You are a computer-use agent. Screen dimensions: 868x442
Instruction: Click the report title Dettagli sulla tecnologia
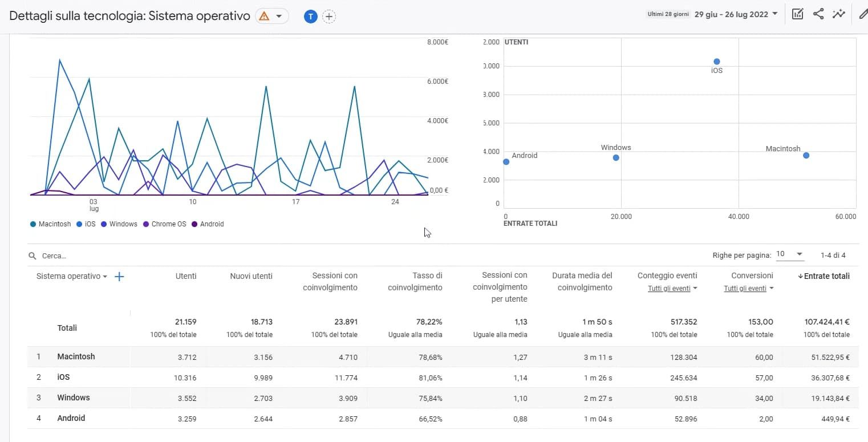tap(129, 16)
